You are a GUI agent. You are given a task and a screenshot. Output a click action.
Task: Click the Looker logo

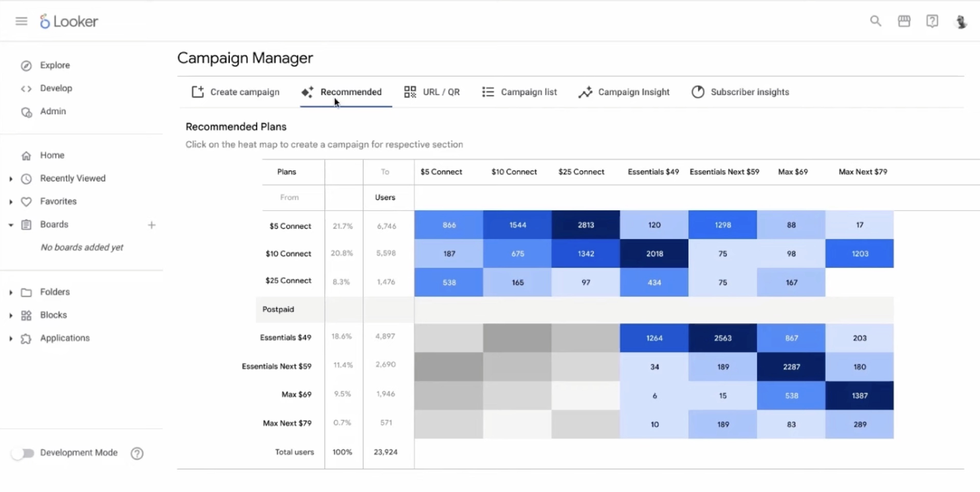point(69,21)
